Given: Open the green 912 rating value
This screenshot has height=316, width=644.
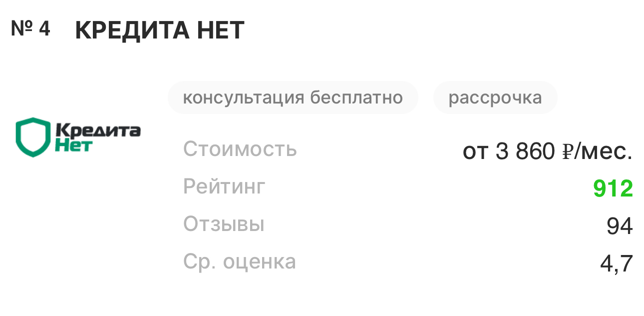Looking at the screenshot, I should [613, 189].
